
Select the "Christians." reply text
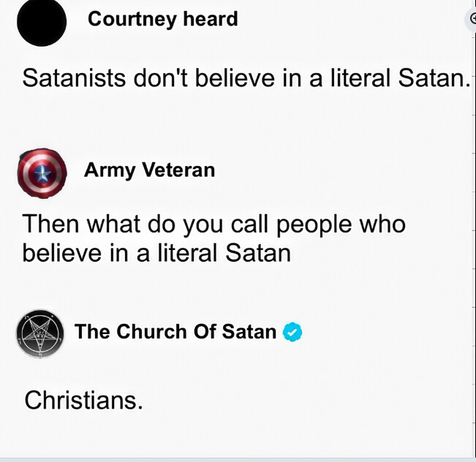tap(83, 400)
